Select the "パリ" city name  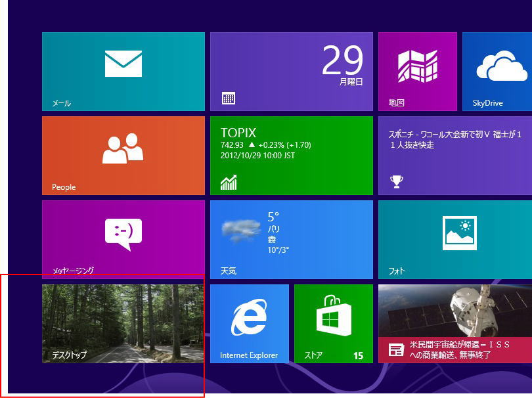(273, 229)
